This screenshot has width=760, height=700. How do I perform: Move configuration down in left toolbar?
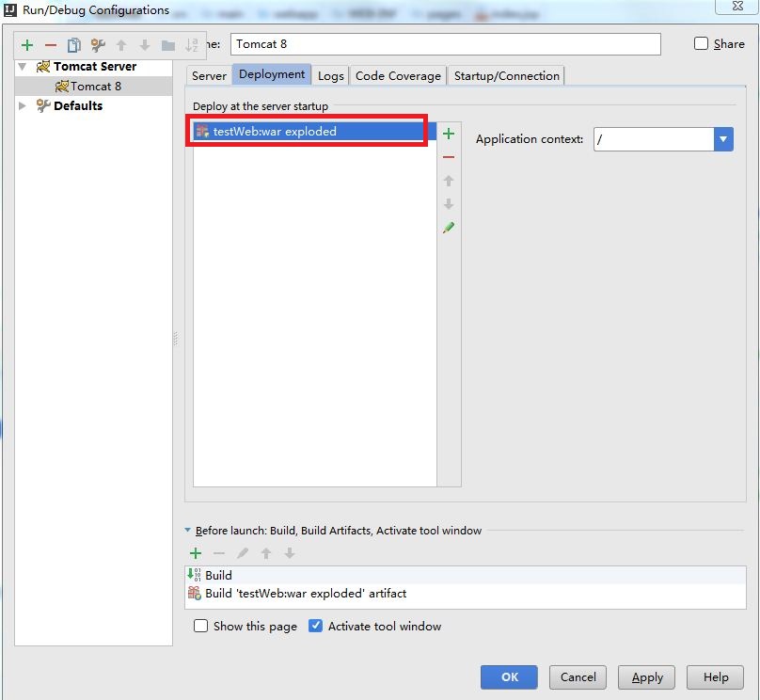point(145,45)
